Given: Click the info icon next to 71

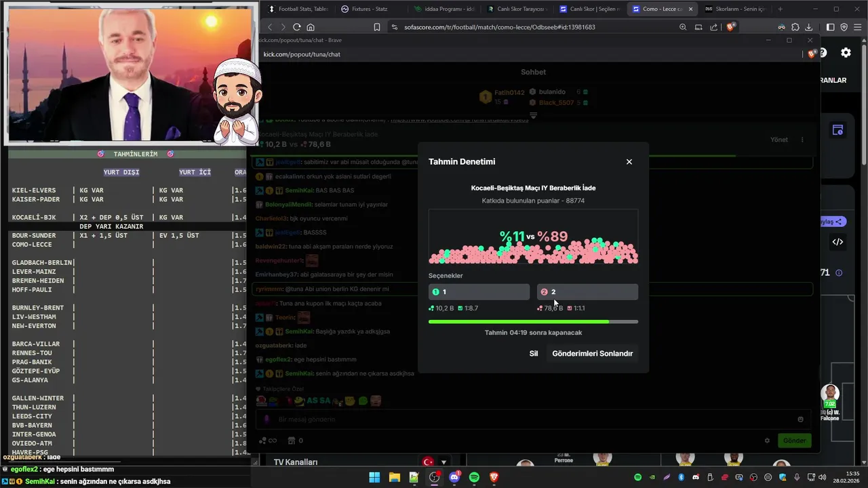Looking at the screenshot, I should pos(839,272).
